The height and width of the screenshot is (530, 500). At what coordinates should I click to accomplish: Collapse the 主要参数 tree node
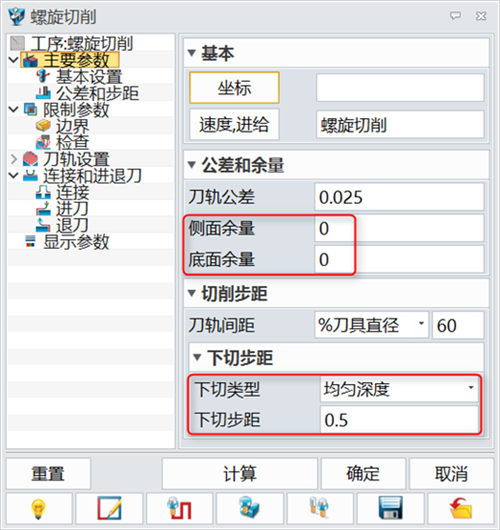point(14,60)
